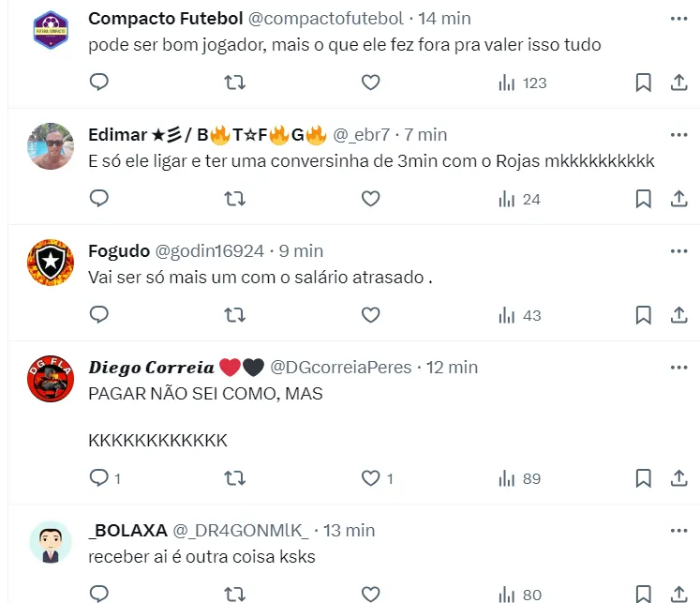View analytics showing 24 views
The height and width of the screenshot is (603, 700).
(x=519, y=199)
